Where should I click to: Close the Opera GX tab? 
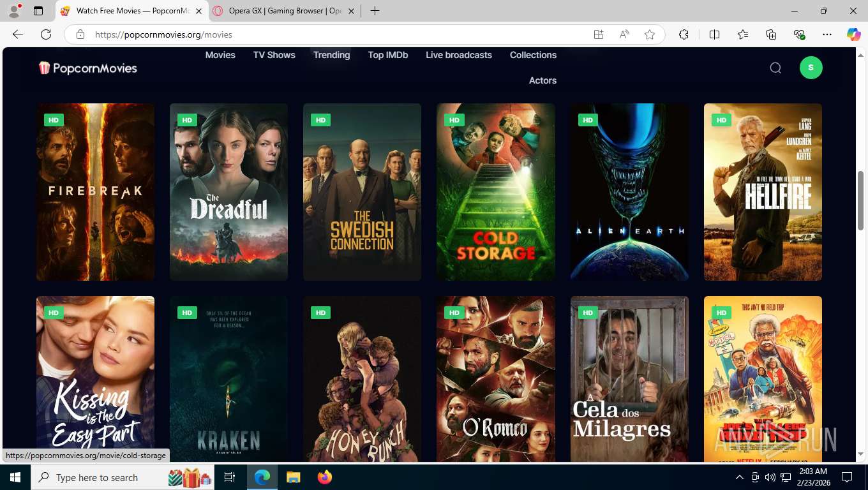click(x=351, y=11)
